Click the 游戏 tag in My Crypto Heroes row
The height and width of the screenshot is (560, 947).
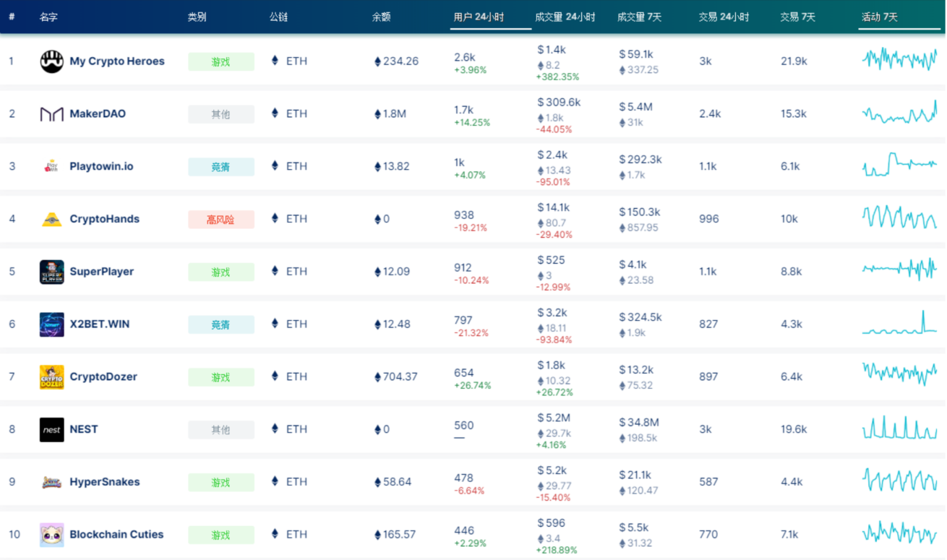click(x=221, y=61)
